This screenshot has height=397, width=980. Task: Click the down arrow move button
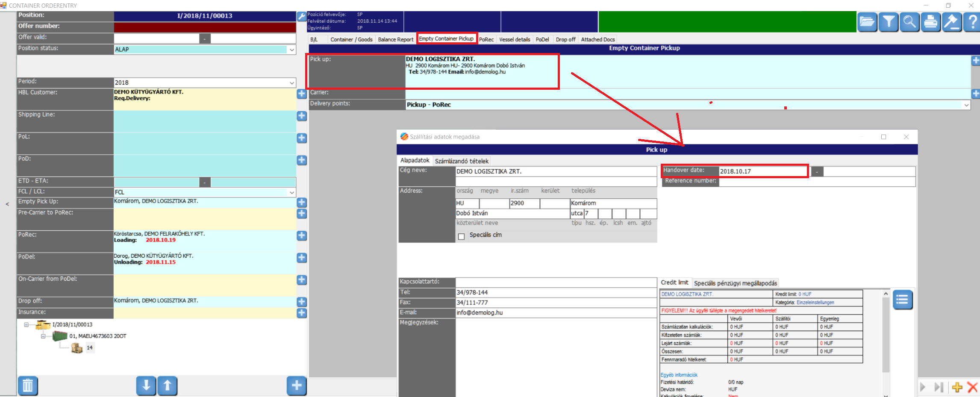(146, 386)
